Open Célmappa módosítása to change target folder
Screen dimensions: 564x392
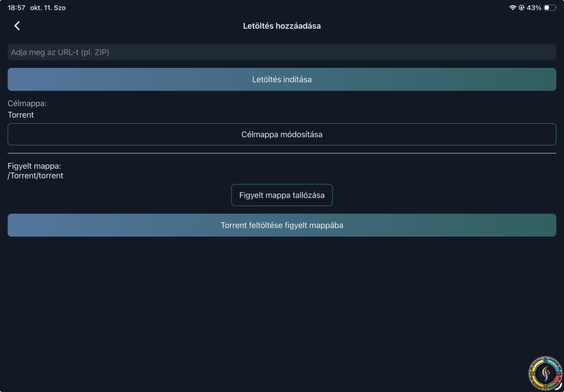click(x=282, y=134)
